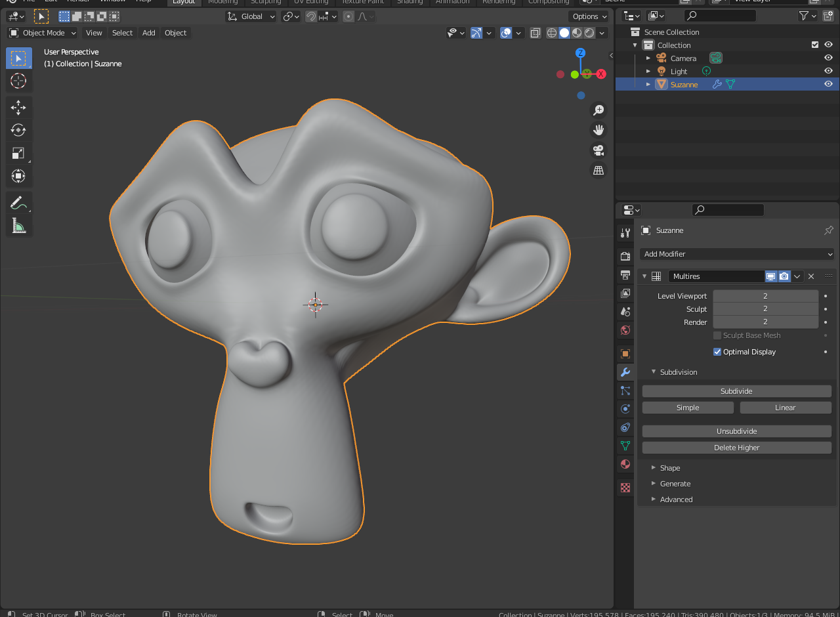
Task: Open the View Layer properties tab
Action: coord(625,293)
